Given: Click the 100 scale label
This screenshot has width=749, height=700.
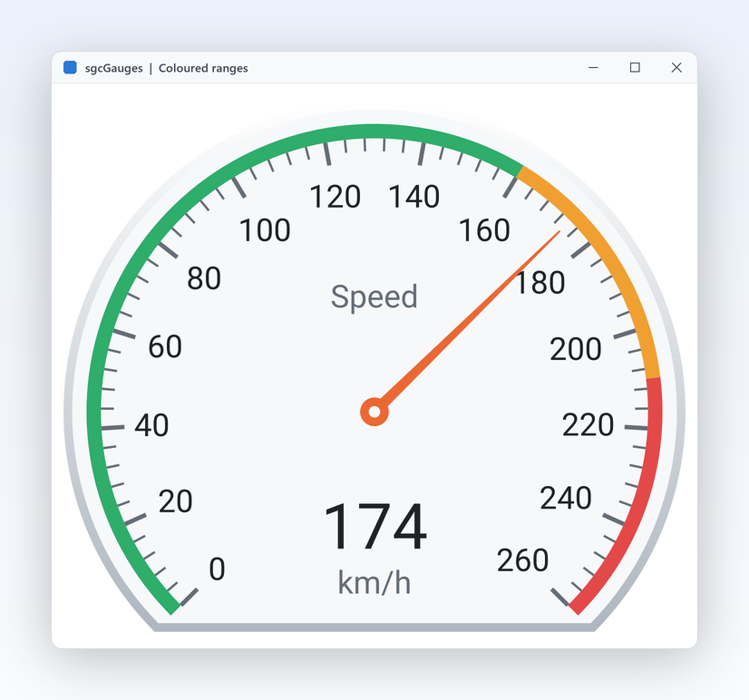Looking at the screenshot, I should [x=265, y=229].
